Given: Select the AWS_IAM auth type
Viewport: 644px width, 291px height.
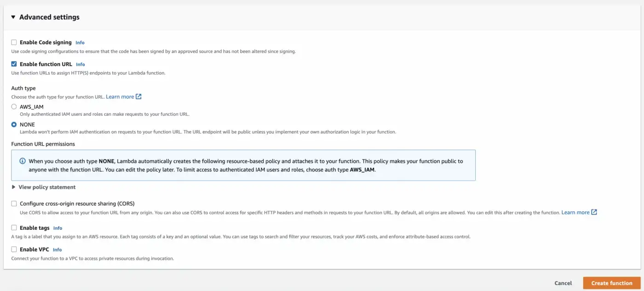Looking at the screenshot, I should 14,107.
